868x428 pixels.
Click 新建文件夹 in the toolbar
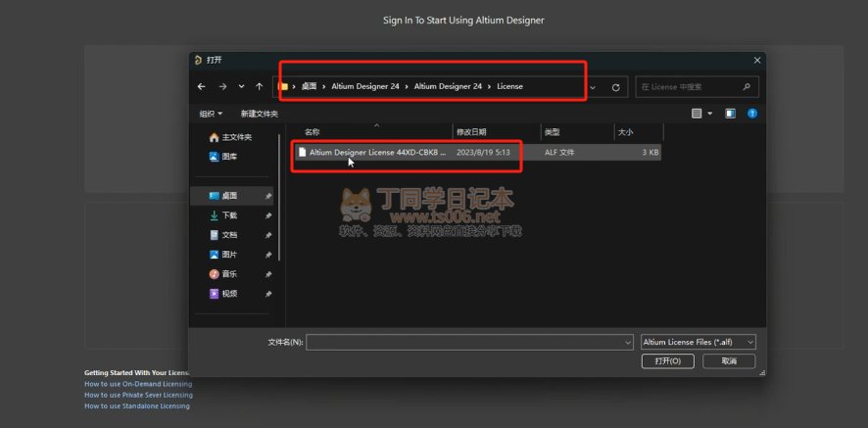pos(259,114)
